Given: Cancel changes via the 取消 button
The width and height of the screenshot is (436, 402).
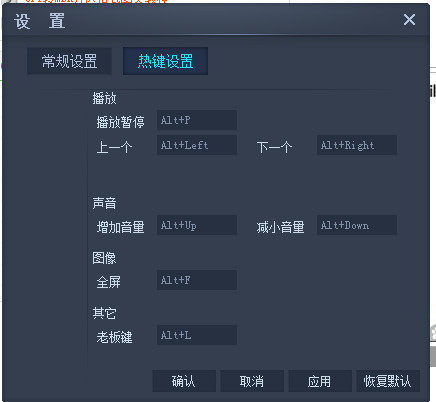Looking at the screenshot, I should [252, 381].
